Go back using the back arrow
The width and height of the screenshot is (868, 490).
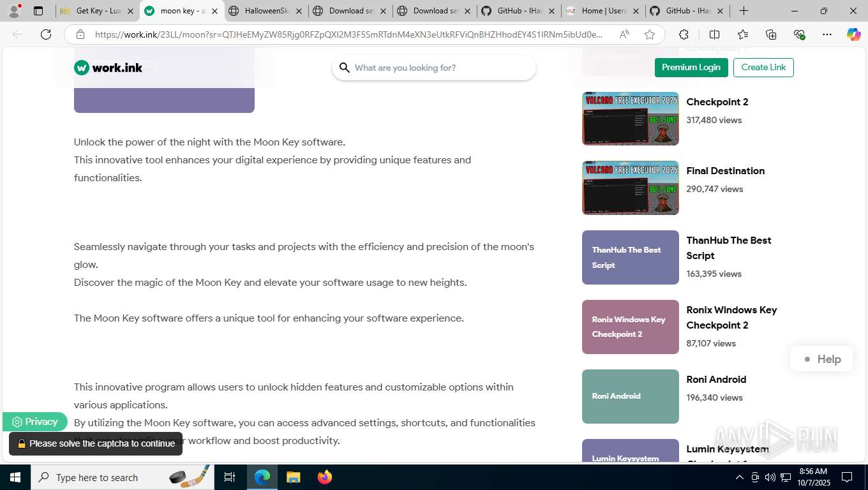pos(18,34)
